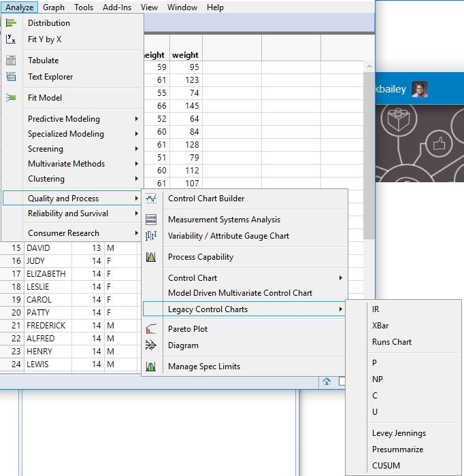
Task: Open the Tools menu
Action: point(84,7)
